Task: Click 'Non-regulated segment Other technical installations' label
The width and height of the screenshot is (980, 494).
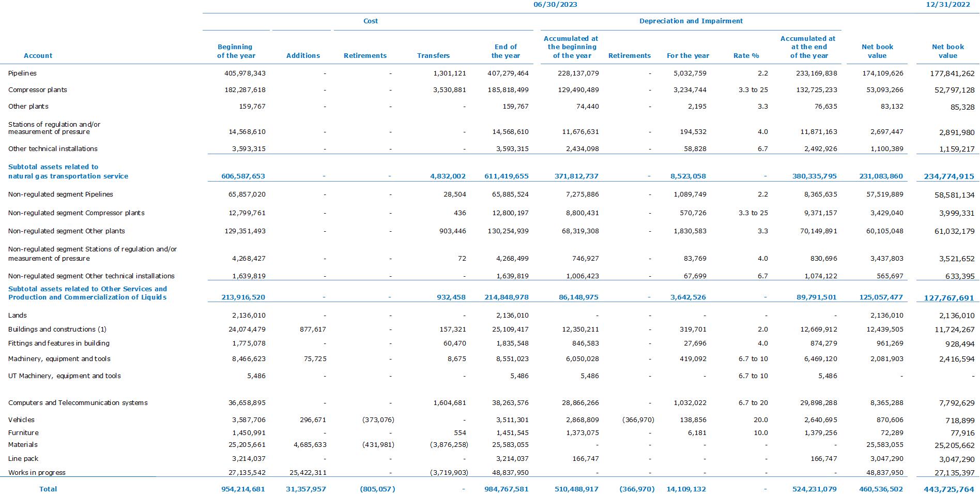Action: 91,276
